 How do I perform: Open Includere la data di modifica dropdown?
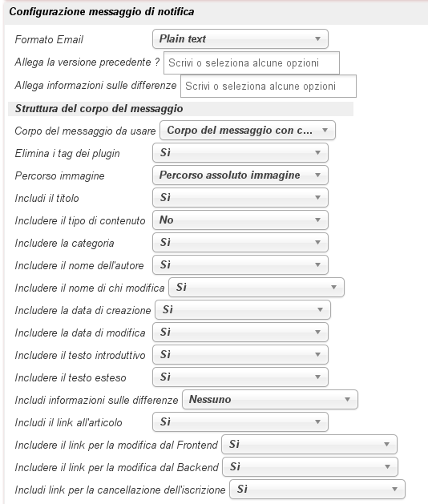pos(240,332)
